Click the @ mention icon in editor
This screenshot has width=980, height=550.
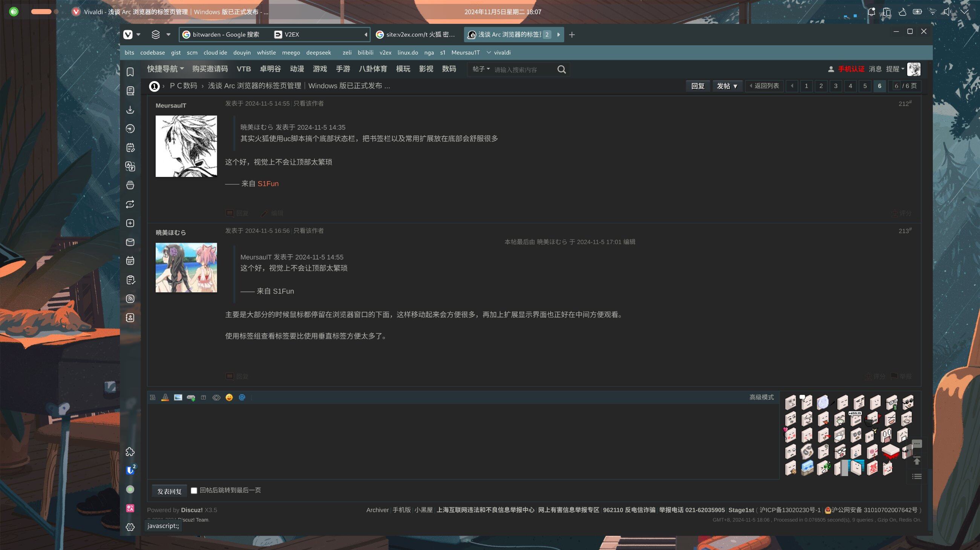[x=242, y=397]
